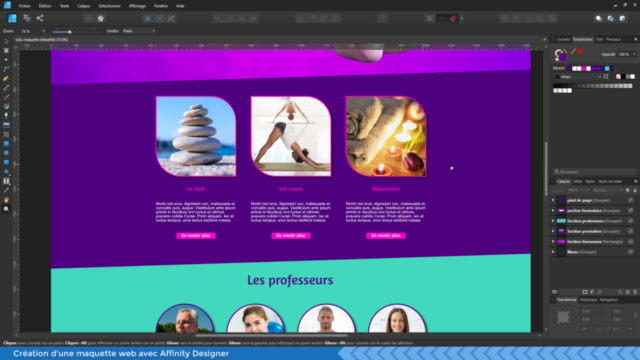Switch to the Pixel persona icon
Viewport: 640px width, 360px height.
tap(27, 18)
